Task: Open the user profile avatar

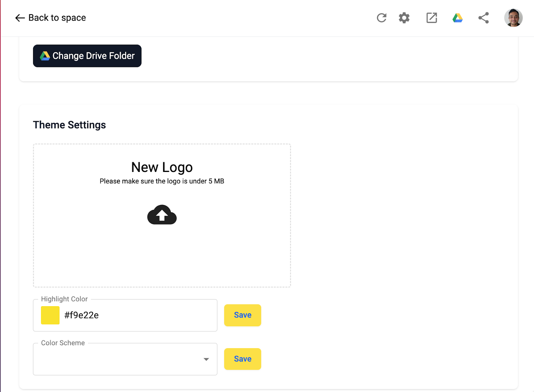Action: point(513,18)
